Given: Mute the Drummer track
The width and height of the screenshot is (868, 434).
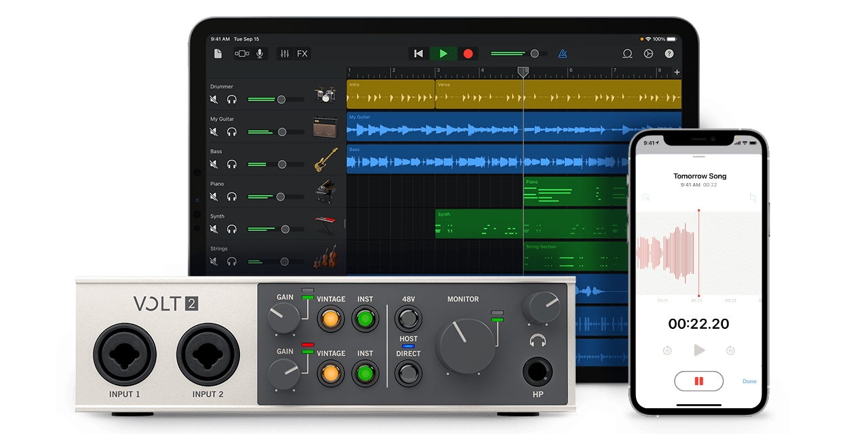Looking at the screenshot, I should (214, 100).
